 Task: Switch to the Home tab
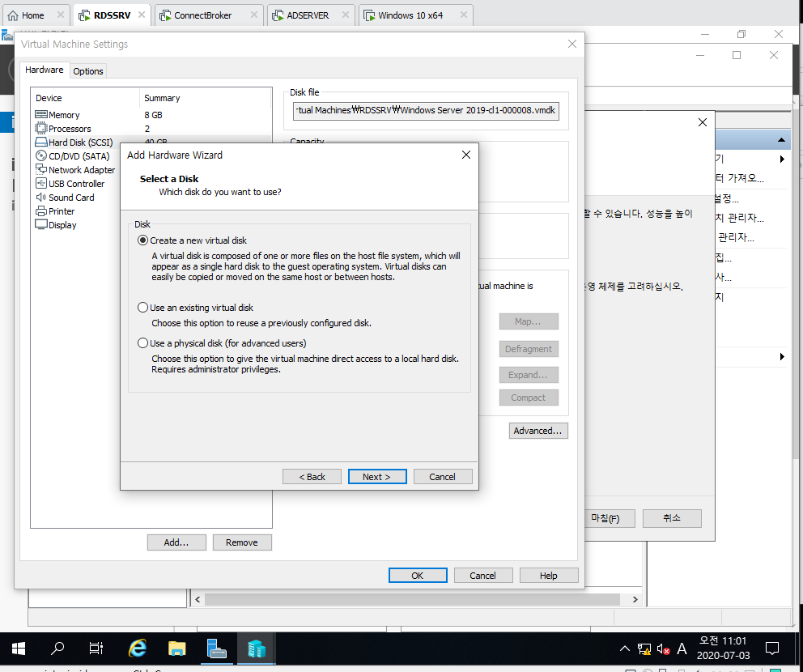(36, 15)
